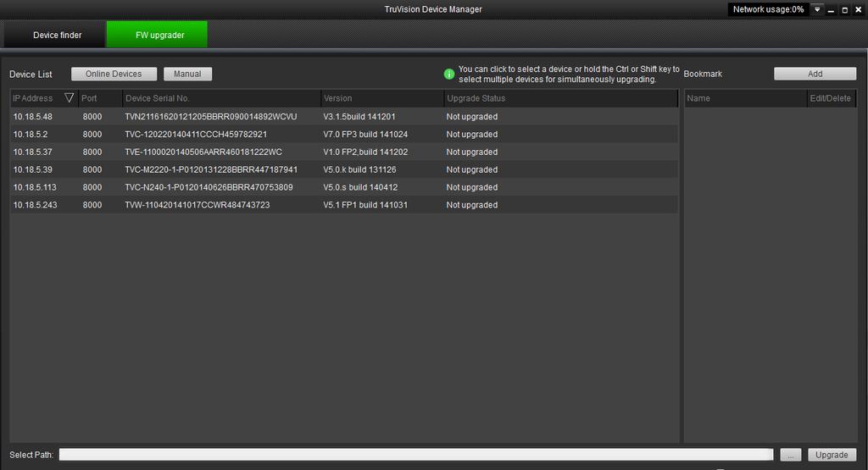Click version V5.0.k build 131126
868x470 pixels.
[359, 169]
